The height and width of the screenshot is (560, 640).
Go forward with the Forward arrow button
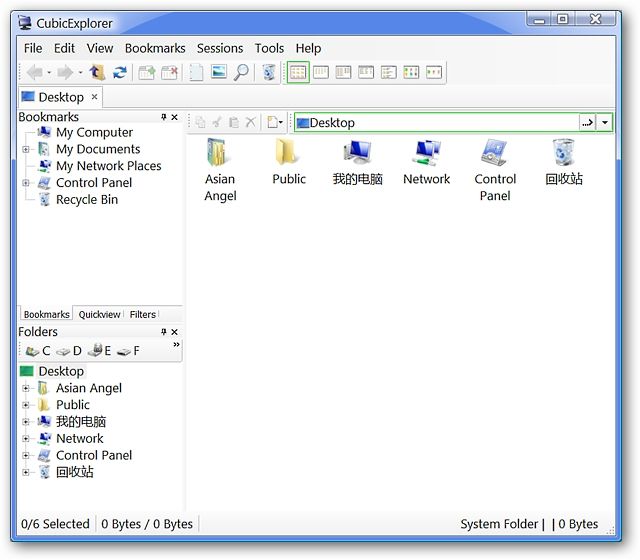[x=65, y=73]
